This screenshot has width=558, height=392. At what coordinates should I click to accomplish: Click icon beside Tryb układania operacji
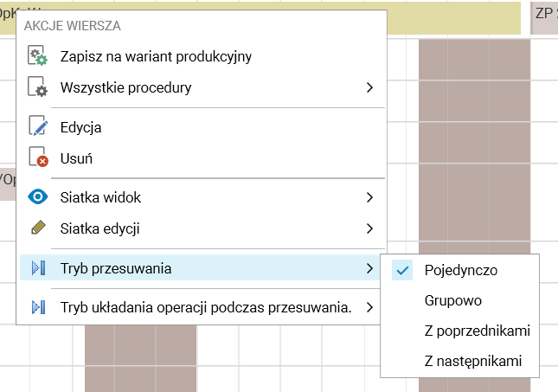coord(38,306)
